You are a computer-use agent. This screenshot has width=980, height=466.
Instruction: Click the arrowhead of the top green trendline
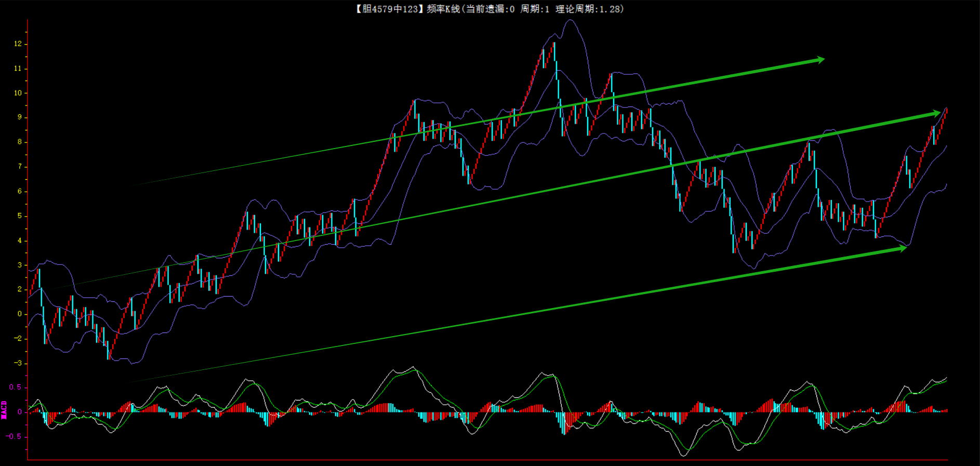pos(820,60)
